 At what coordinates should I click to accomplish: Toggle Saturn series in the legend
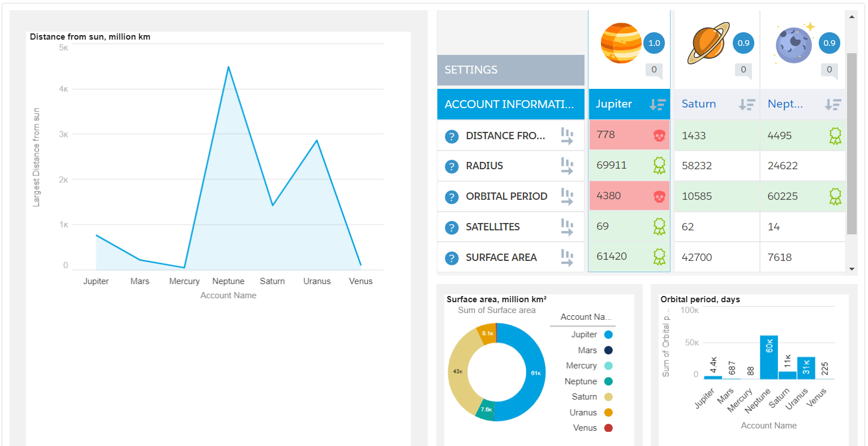(592, 397)
